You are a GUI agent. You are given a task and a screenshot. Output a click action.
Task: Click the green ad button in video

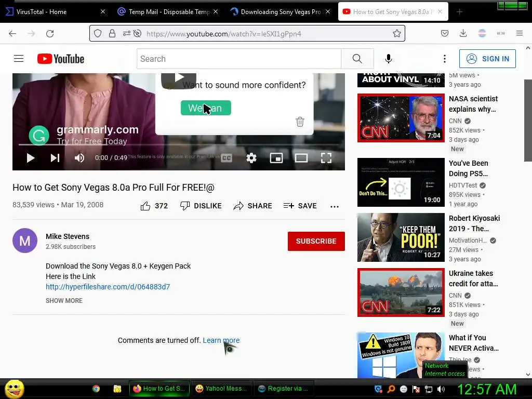pyautogui.click(x=206, y=108)
